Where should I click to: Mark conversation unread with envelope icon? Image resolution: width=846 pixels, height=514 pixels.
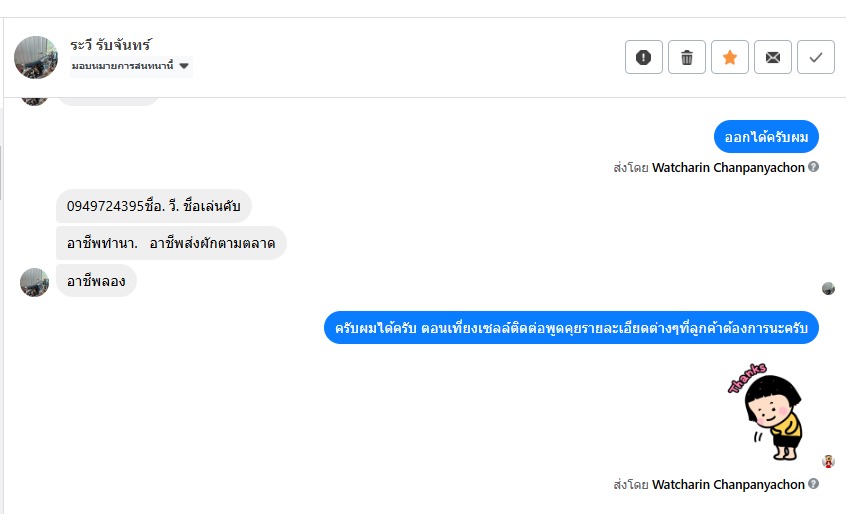773,57
